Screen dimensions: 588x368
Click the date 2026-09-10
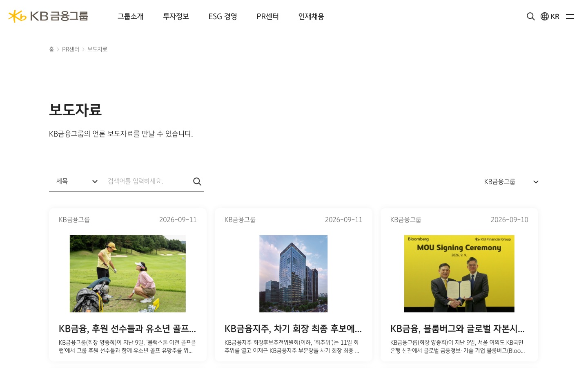[510, 220]
